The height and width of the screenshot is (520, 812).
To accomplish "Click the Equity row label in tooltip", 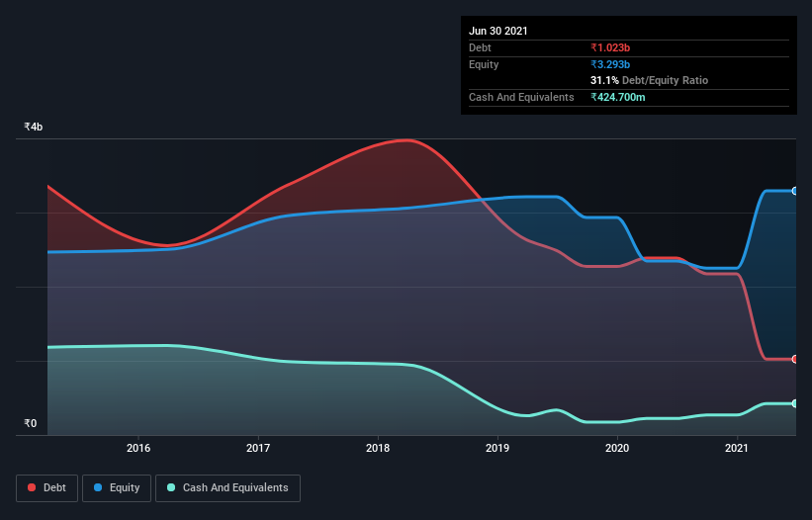I will click(484, 64).
